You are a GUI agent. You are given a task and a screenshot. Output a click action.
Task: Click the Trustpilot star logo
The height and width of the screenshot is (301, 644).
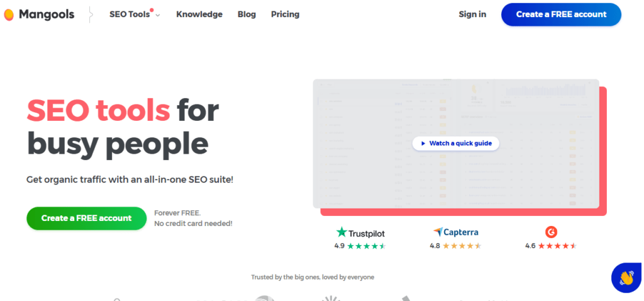341,232
